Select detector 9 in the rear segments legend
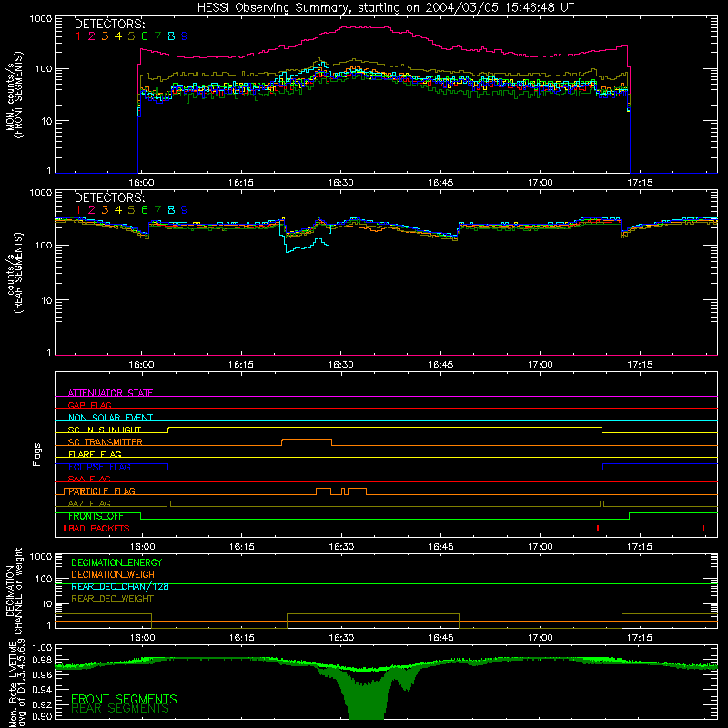728x728 pixels. 185,210
